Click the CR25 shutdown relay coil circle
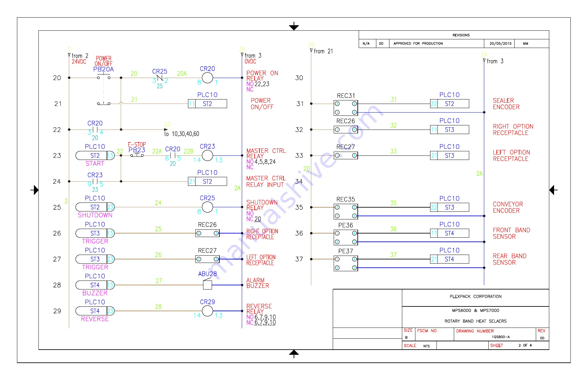This screenshot has height=380, width=588. click(207, 207)
